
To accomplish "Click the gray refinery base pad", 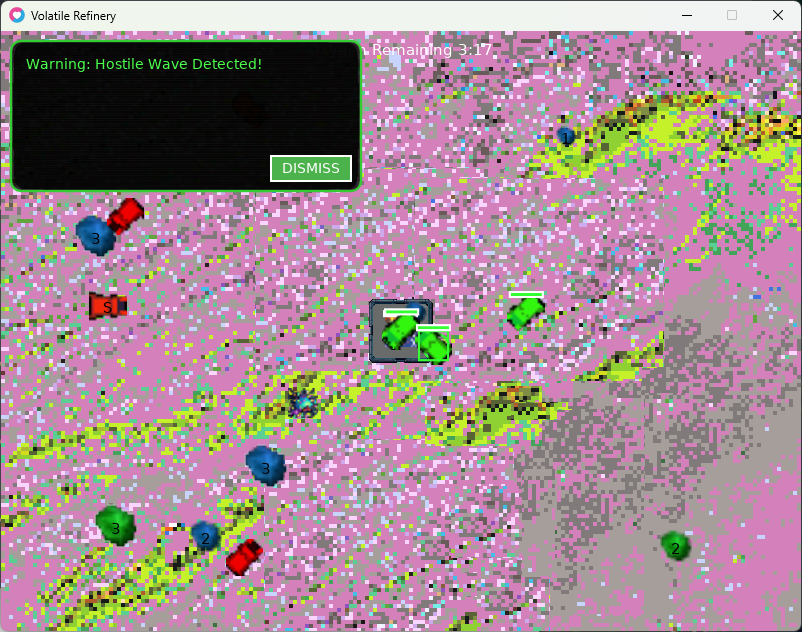I will 401,331.
